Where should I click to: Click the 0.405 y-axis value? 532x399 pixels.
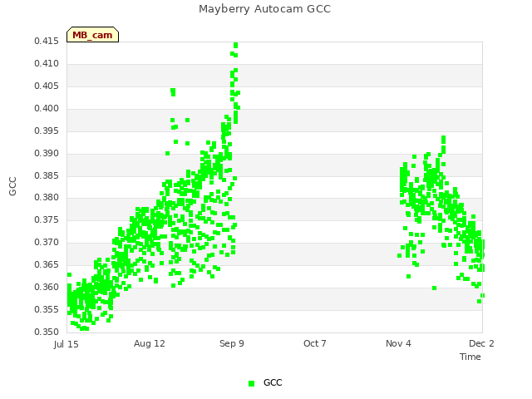click(x=47, y=86)
